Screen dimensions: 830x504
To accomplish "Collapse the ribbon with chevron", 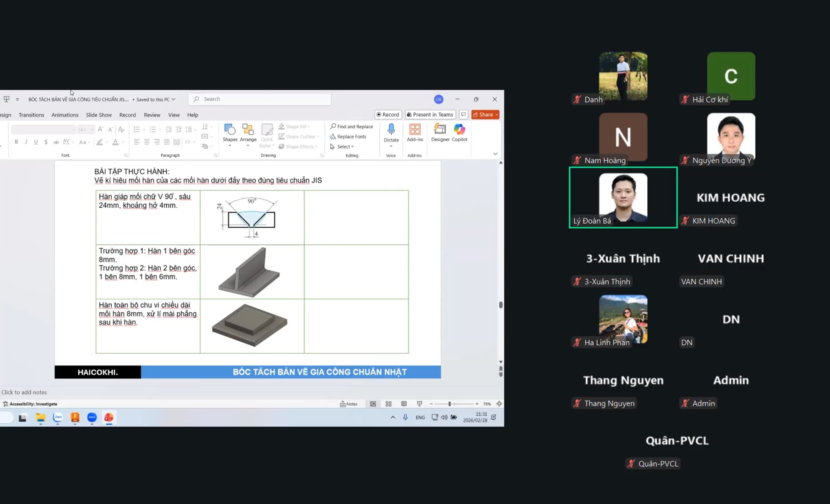I will point(495,154).
